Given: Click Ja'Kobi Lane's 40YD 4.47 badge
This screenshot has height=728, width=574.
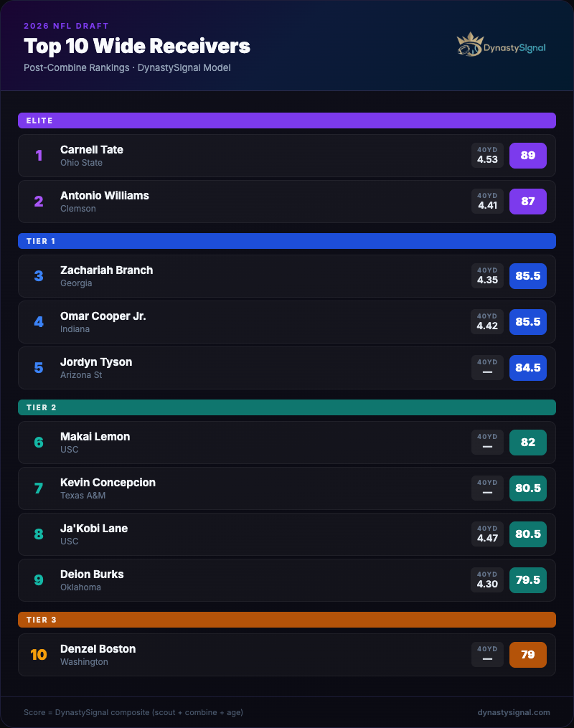Looking at the screenshot, I should [x=487, y=534].
